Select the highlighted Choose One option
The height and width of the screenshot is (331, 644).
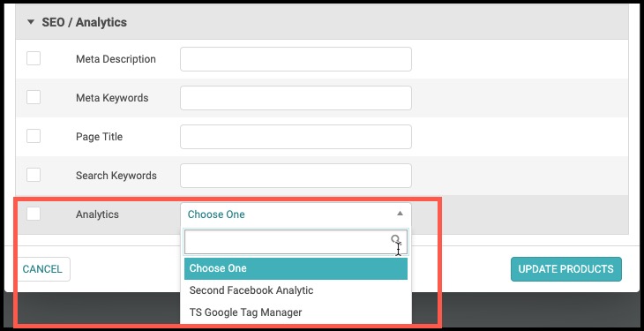(x=296, y=268)
